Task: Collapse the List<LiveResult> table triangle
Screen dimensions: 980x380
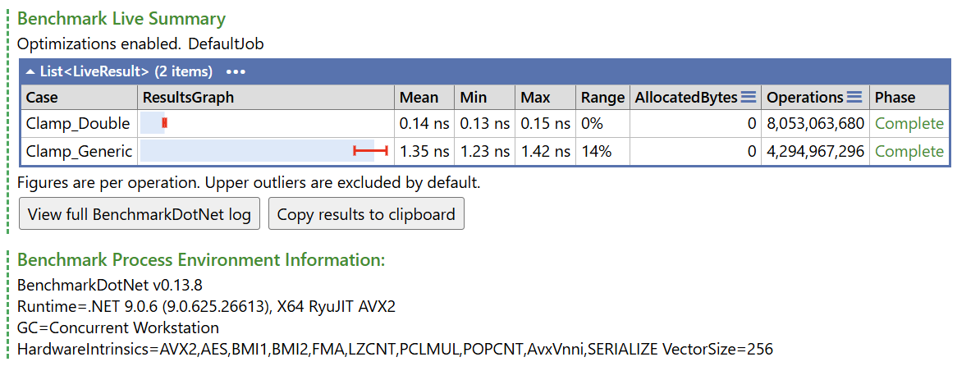Action: pyautogui.click(x=30, y=71)
